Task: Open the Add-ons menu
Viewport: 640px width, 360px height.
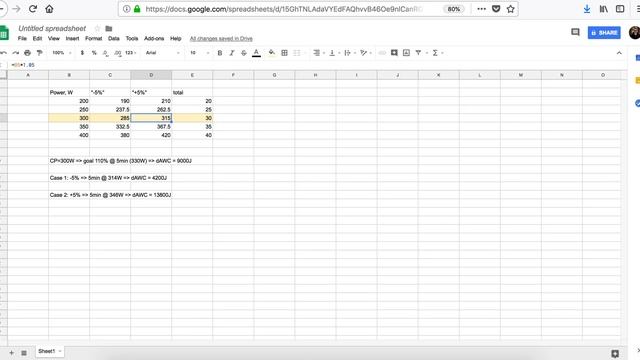Action: coord(154,38)
